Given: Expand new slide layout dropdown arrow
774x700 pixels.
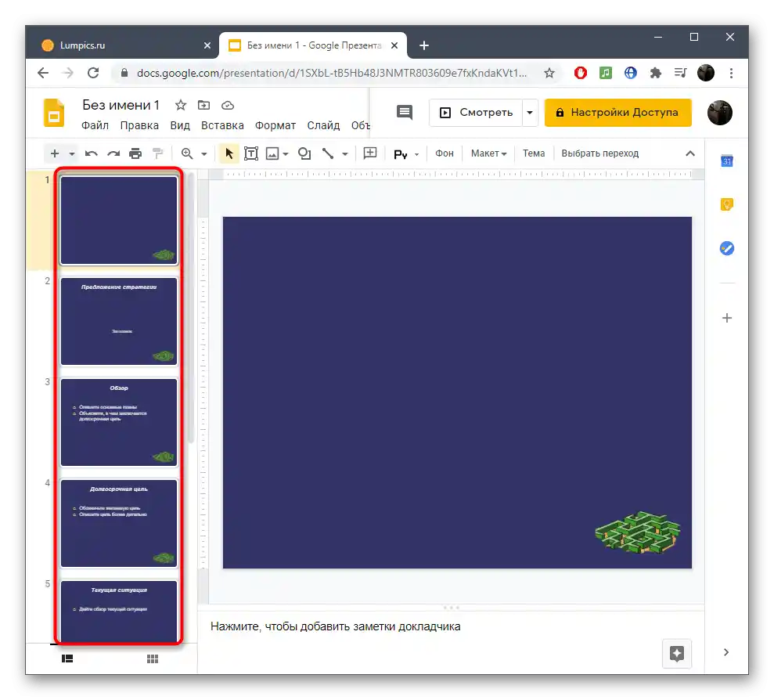Looking at the screenshot, I should pos(72,153).
